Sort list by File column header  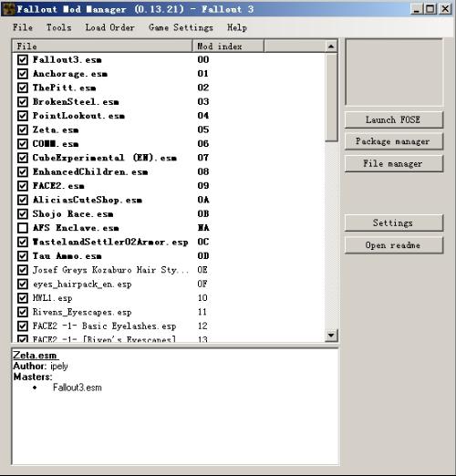pos(102,47)
